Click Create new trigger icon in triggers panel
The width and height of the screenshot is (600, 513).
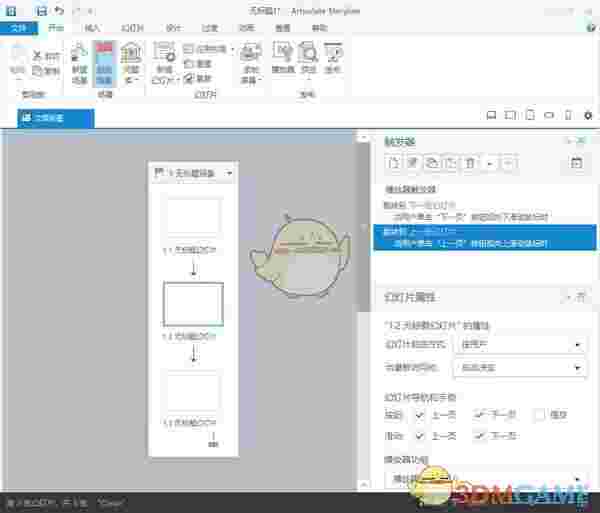pos(393,163)
